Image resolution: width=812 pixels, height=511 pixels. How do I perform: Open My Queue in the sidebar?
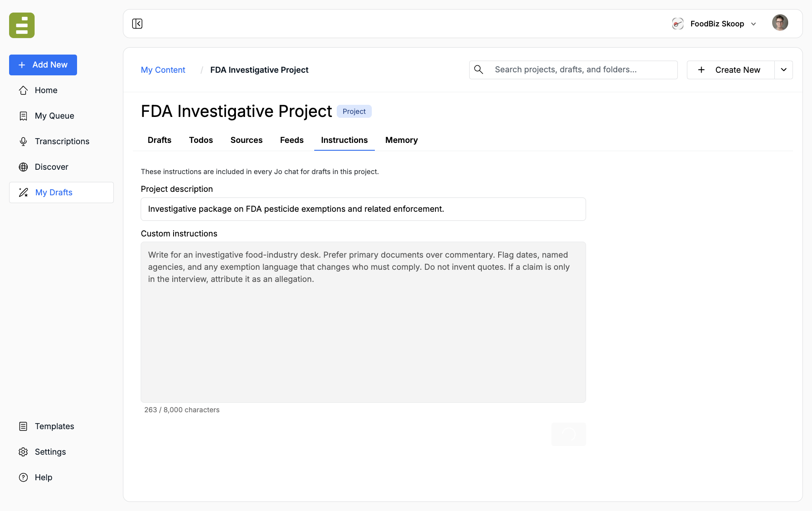[61, 116]
